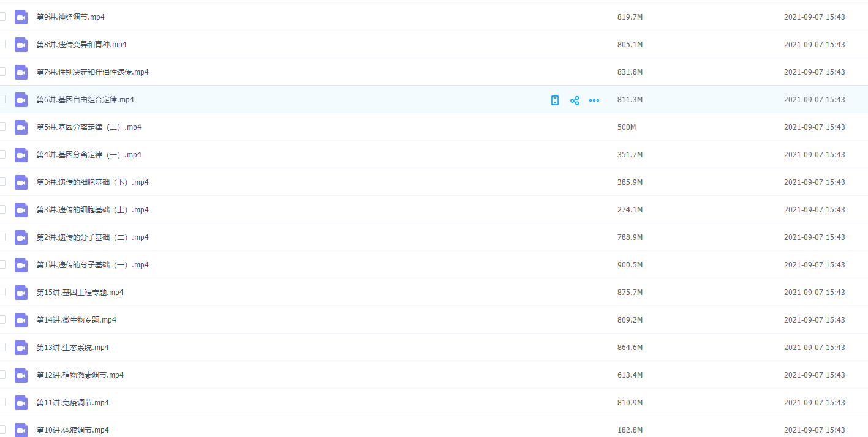The image size is (868, 437).
Task: Select the checkbox beside 第5讲.基因分离定律（二）
Action: coord(2,127)
